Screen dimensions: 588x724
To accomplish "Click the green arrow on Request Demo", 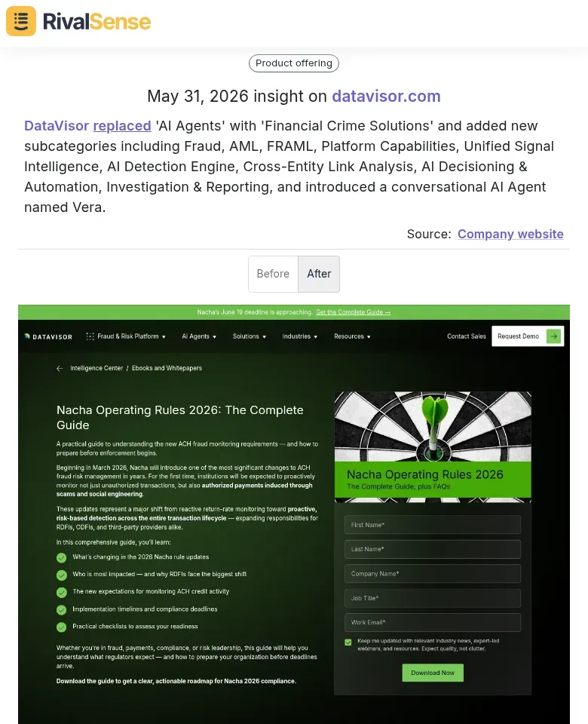I will click(x=553, y=336).
